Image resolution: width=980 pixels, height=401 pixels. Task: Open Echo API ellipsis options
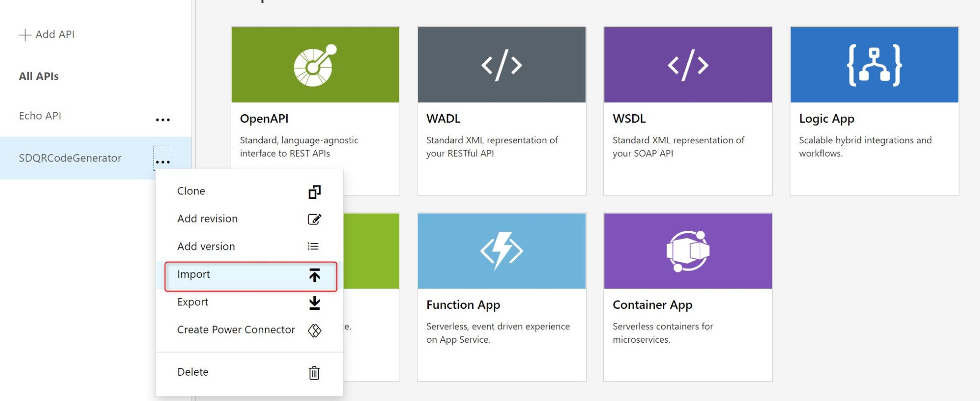(163, 119)
